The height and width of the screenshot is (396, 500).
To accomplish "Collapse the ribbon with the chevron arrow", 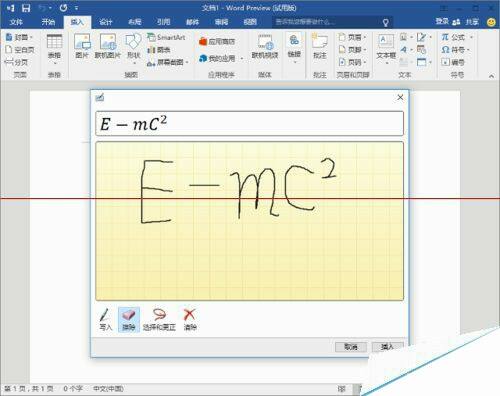I will tap(491, 76).
